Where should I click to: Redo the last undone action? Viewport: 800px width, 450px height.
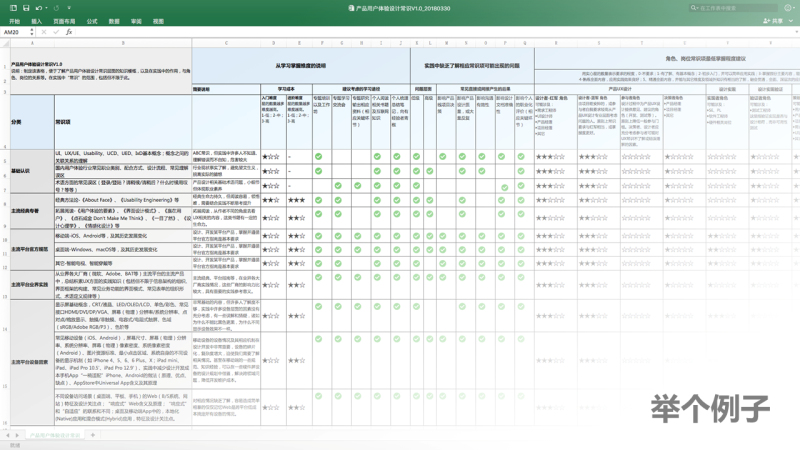[x=56, y=8]
